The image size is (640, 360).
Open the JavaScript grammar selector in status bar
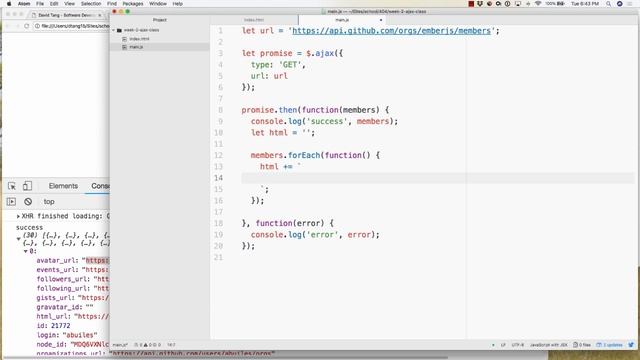tap(549, 345)
